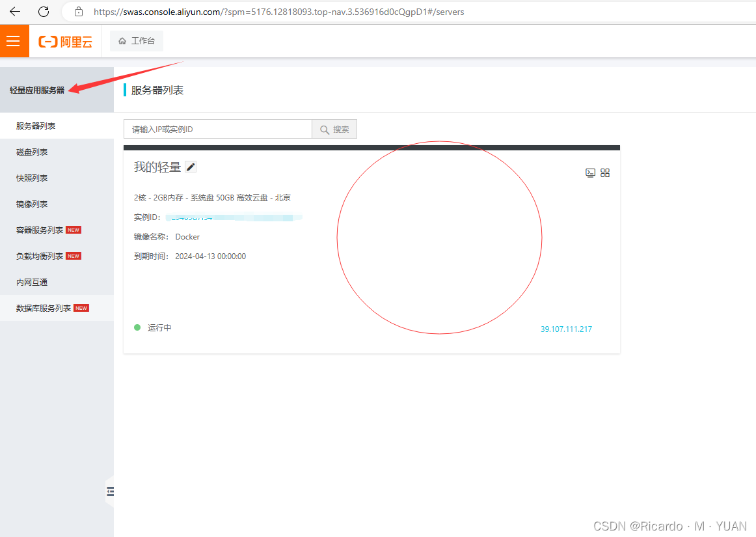Open the remote connection terminal icon

click(590, 172)
